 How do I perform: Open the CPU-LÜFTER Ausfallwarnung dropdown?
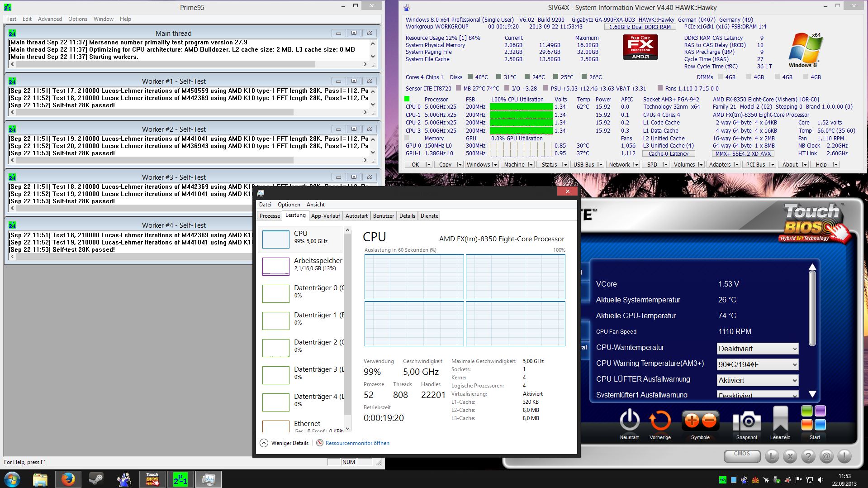[758, 380]
